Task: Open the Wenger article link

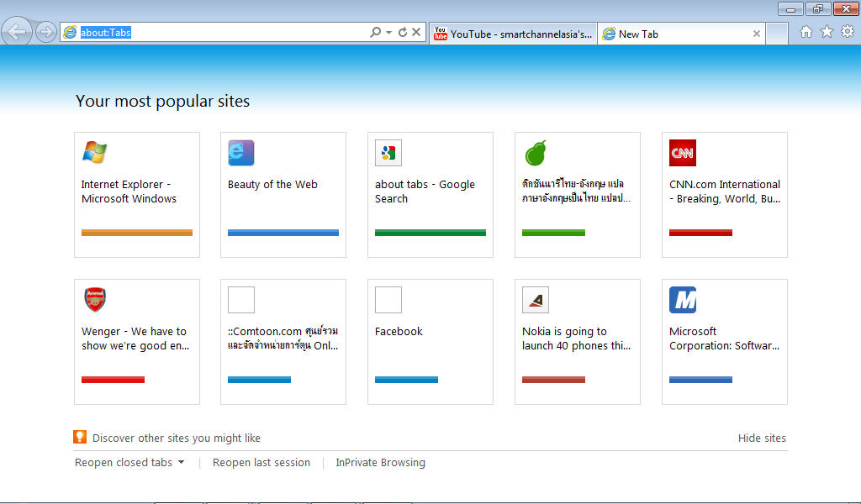Action: click(135, 339)
